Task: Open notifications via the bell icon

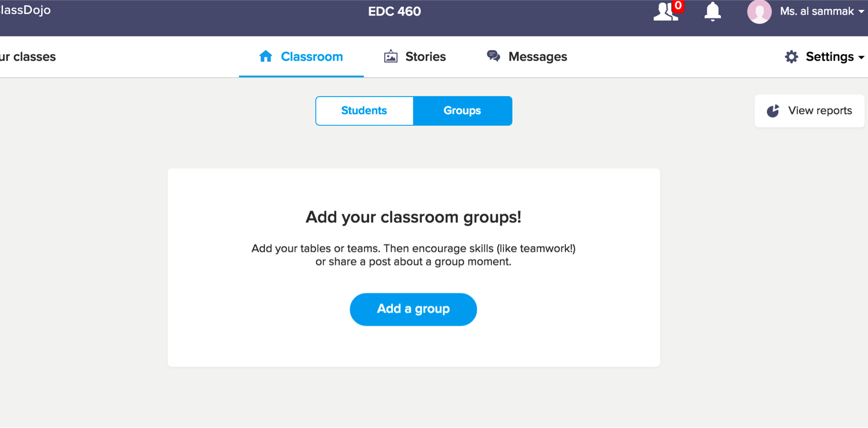Action: (x=712, y=12)
